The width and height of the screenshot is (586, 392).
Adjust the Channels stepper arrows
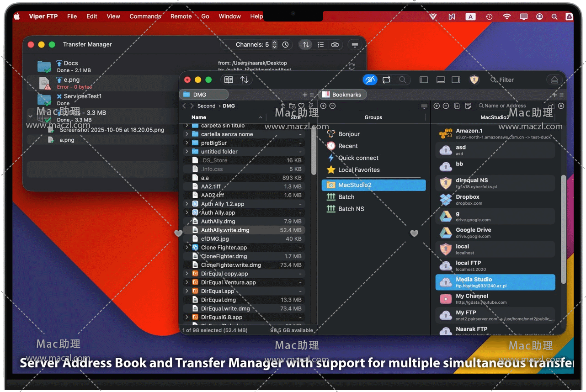[274, 45]
